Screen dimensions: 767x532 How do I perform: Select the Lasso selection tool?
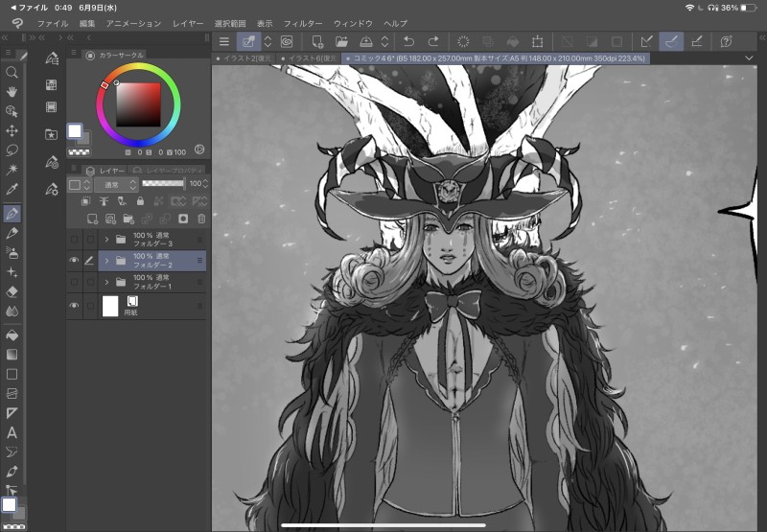click(12, 150)
